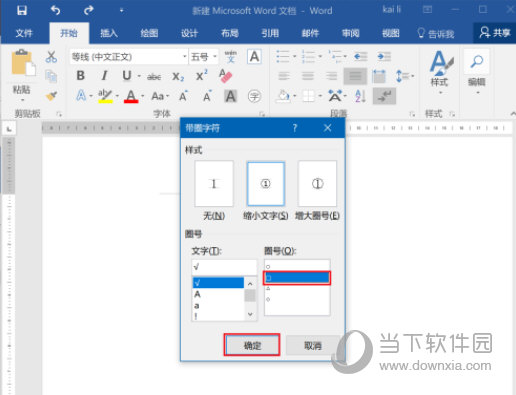Apply the red font color
516x395 pixels.
pyautogui.click(x=131, y=96)
